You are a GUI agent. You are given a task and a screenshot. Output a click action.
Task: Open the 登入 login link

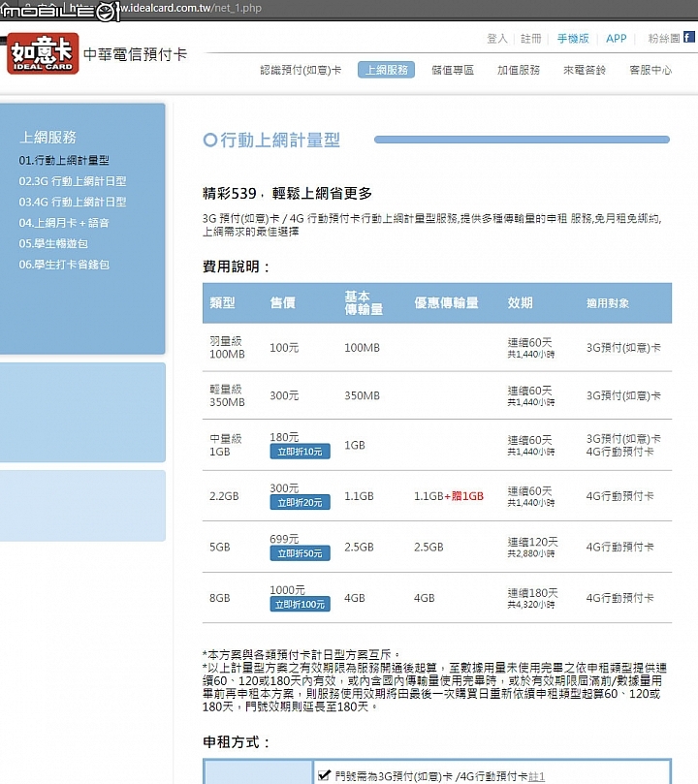[x=497, y=39]
